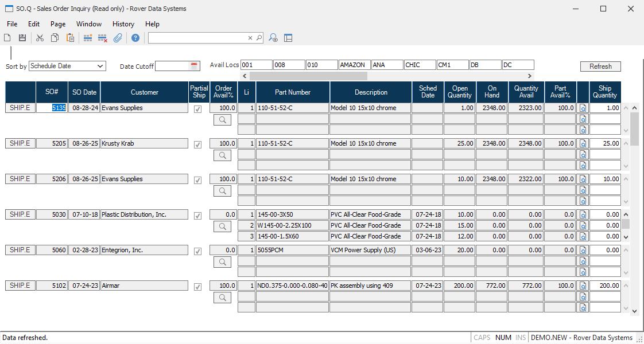The height and width of the screenshot is (344, 644).
Task: Click the Date Cutoff calendar icon
Action: pos(194,66)
